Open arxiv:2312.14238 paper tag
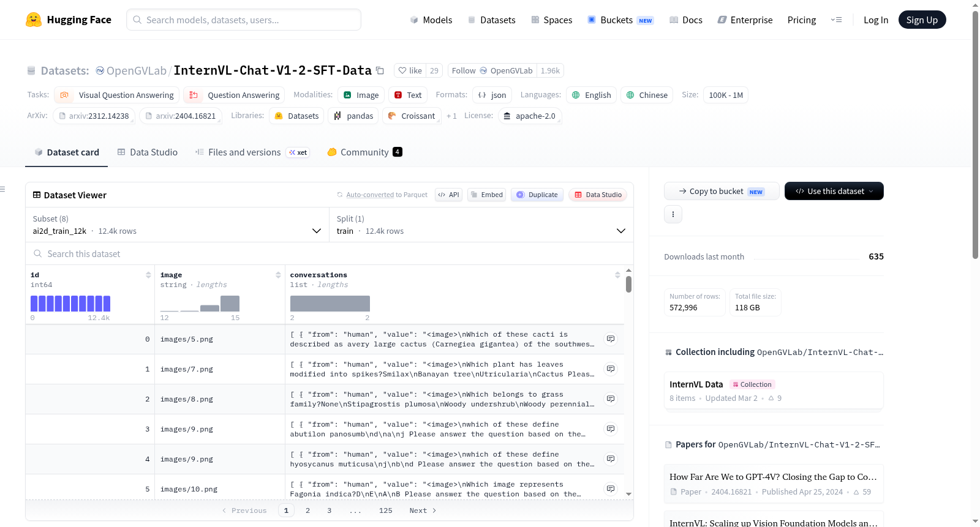The image size is (980, 527). [94, 116]
